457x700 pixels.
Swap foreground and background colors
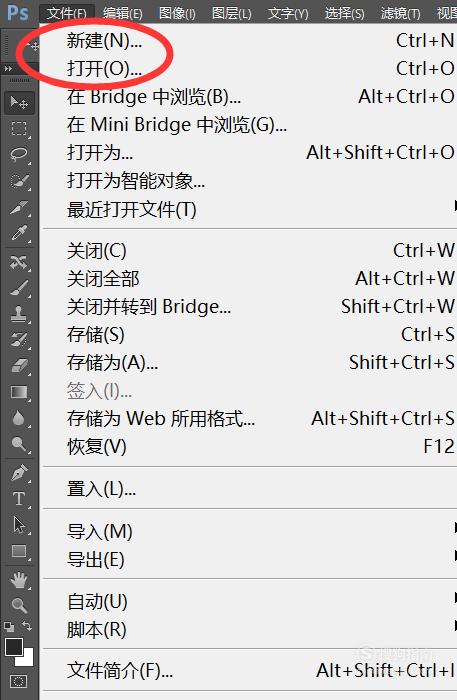[x=27, y=626]
